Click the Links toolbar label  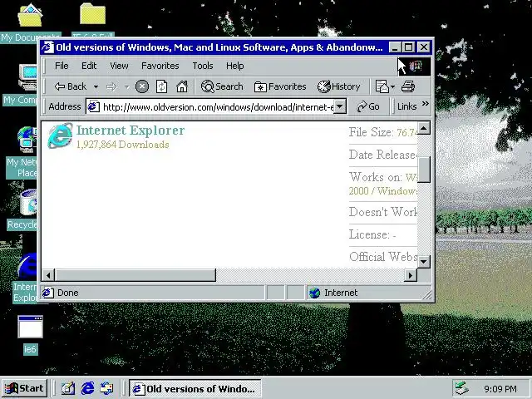pos(406,106)
